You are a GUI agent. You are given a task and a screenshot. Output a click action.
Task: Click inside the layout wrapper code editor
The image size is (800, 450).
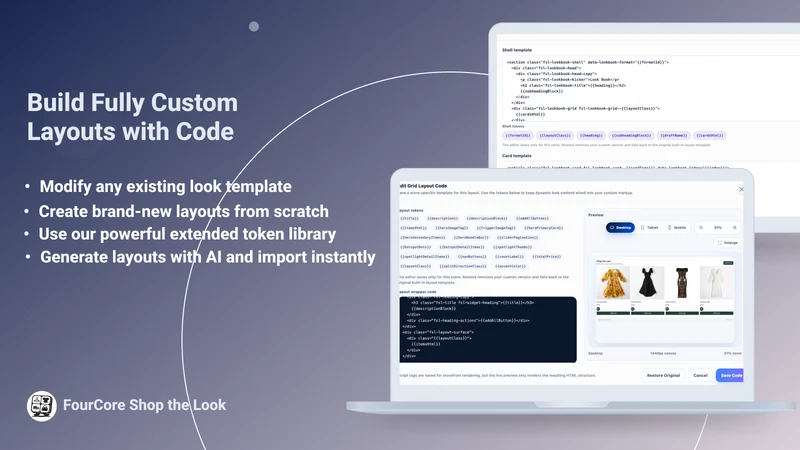pyautogui.click(x=488, y=330)
